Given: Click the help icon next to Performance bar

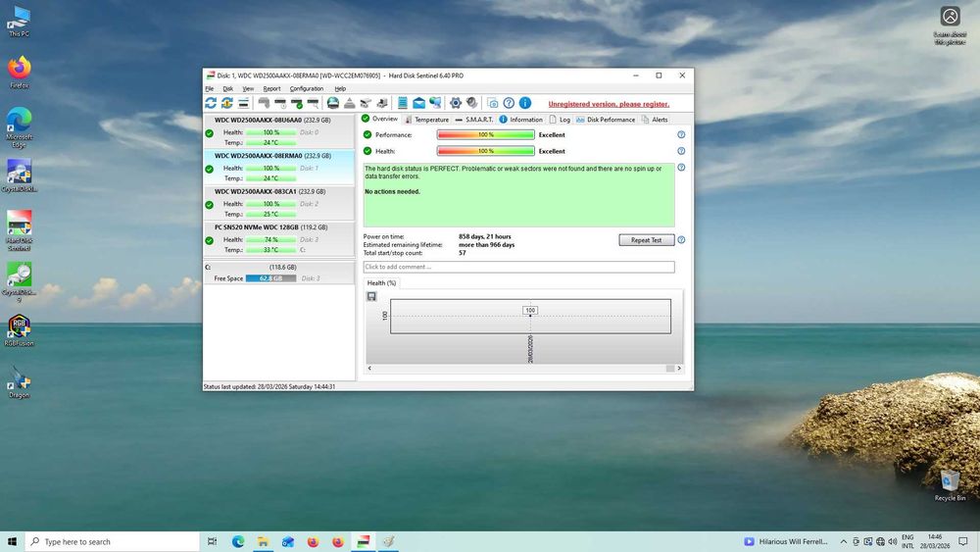Looking at the screenshot, I should (x=681, y=135).
